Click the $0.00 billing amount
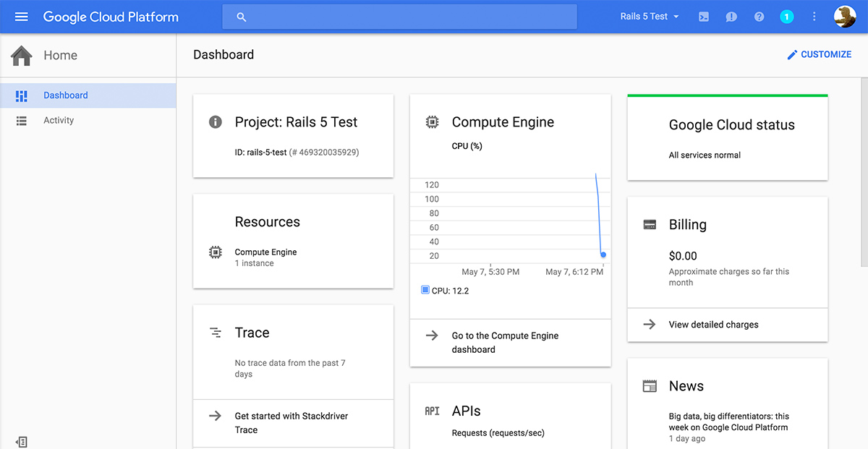This screenshot has width=868, height=449. coord(683,256)
